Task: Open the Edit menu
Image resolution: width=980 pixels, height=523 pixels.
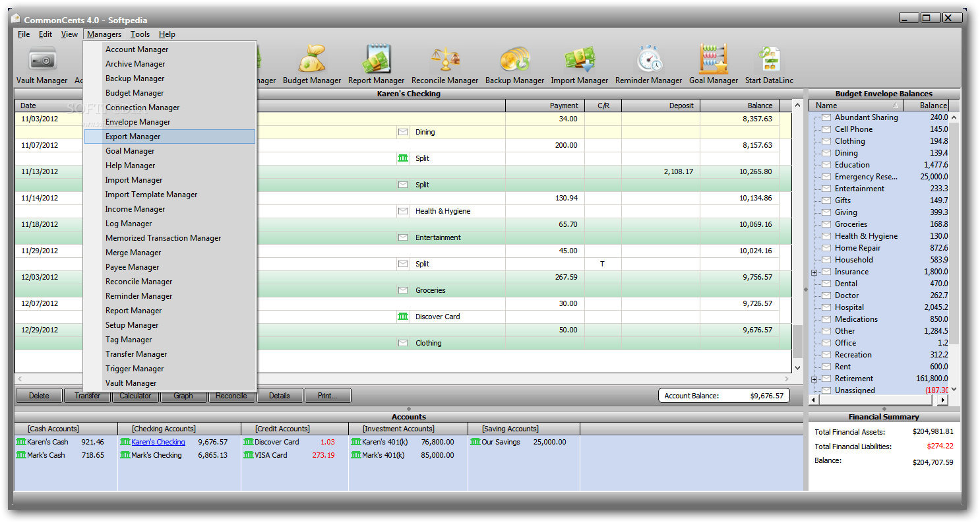Action: coord(46,34)
